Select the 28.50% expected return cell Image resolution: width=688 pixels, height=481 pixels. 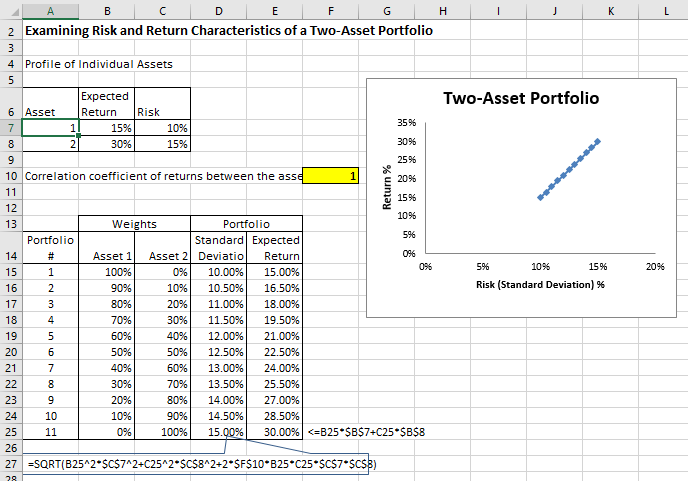(x=275, y=416)
